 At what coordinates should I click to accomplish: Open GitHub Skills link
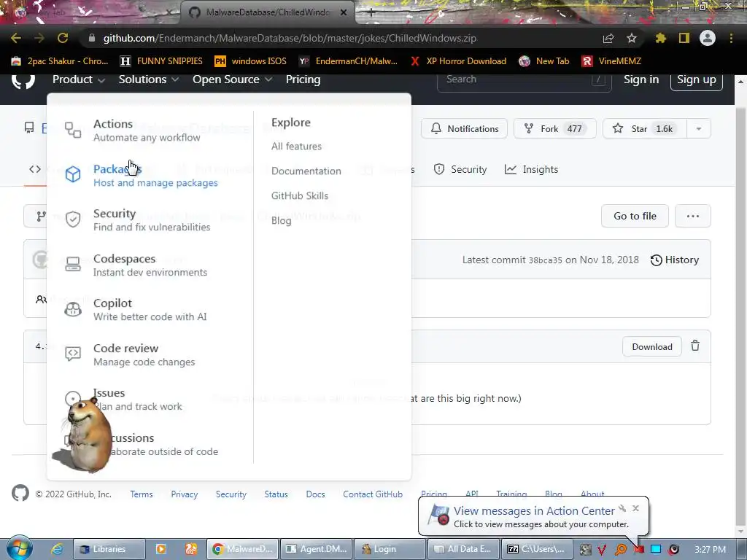pyautogui.click(x=300, y=195)
